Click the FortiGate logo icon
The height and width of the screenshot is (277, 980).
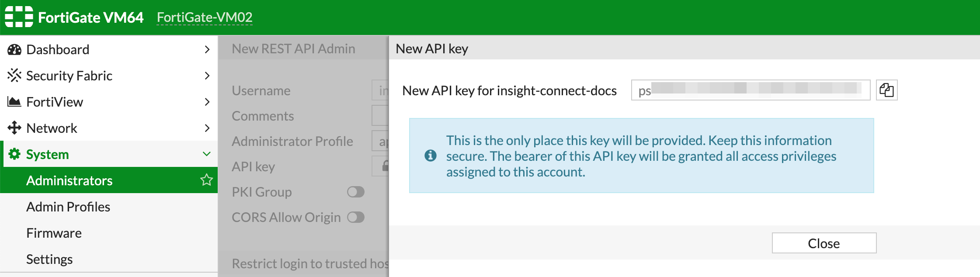coord(19,17)
